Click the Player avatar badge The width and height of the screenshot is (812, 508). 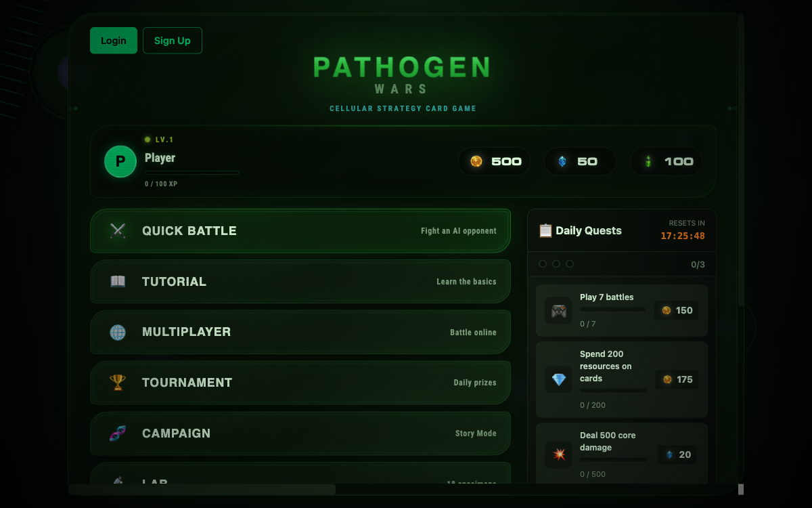coord(120,162)
